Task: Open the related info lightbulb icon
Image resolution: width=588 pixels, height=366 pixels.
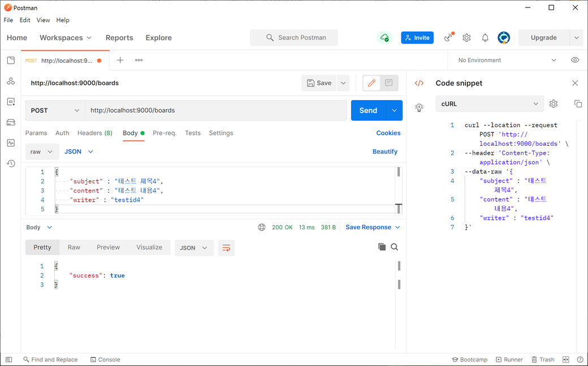Action: [x=420, y=107]
